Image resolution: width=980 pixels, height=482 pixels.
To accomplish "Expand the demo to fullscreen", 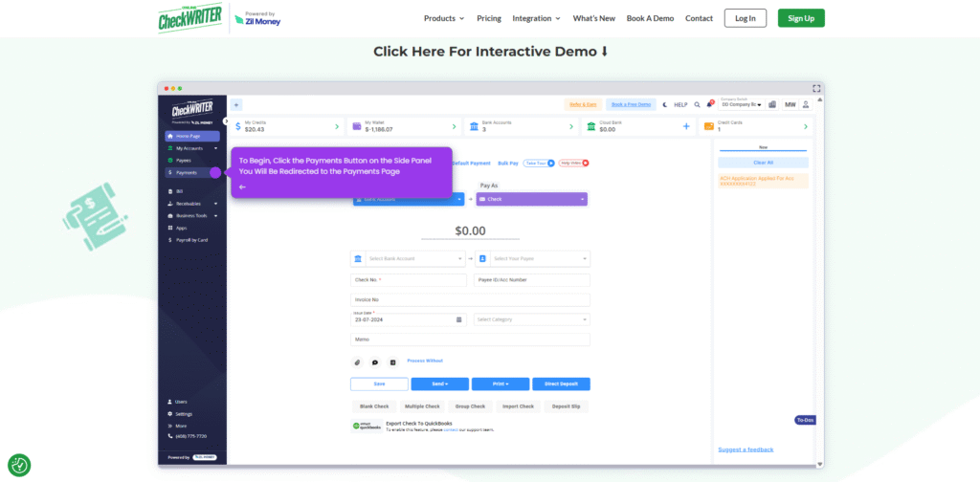I will pos(816,88).
